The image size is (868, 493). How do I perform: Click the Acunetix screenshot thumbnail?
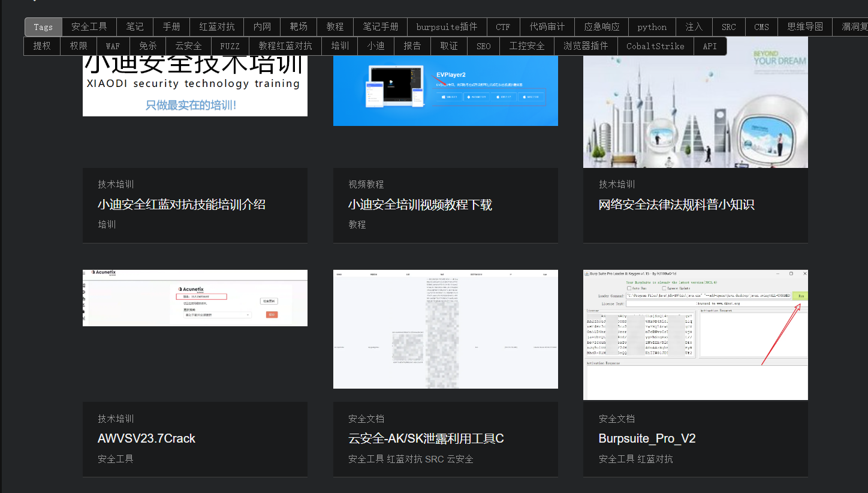click(195, 298)
